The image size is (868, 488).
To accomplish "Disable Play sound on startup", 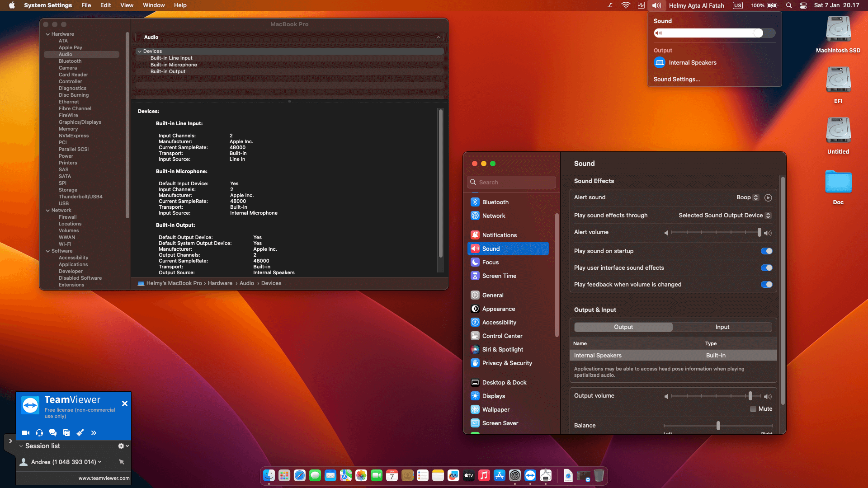I will (766, 251).
